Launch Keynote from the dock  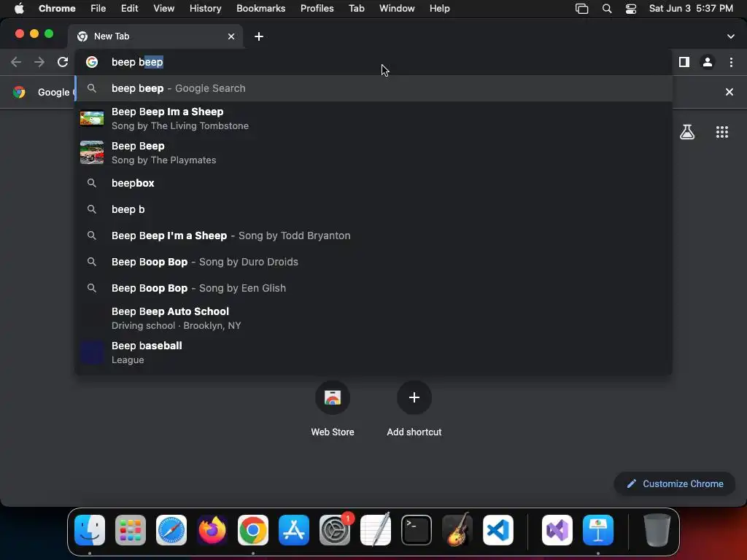tap(598, 530)
